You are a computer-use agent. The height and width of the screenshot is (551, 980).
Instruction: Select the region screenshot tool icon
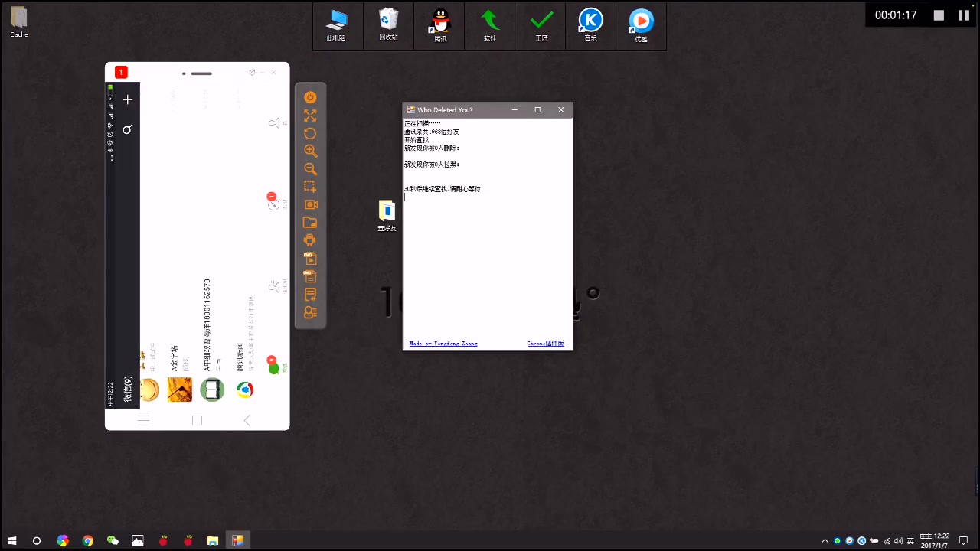coord(310,187)
